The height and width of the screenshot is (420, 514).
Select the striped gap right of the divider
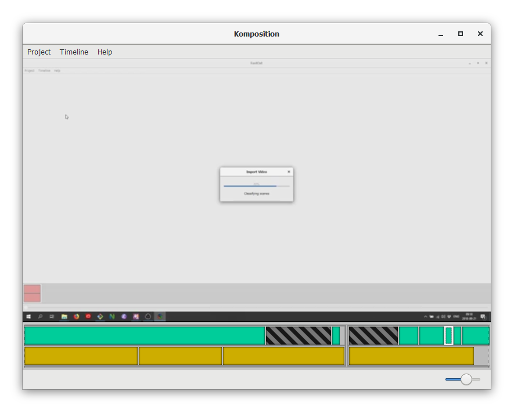373,336
